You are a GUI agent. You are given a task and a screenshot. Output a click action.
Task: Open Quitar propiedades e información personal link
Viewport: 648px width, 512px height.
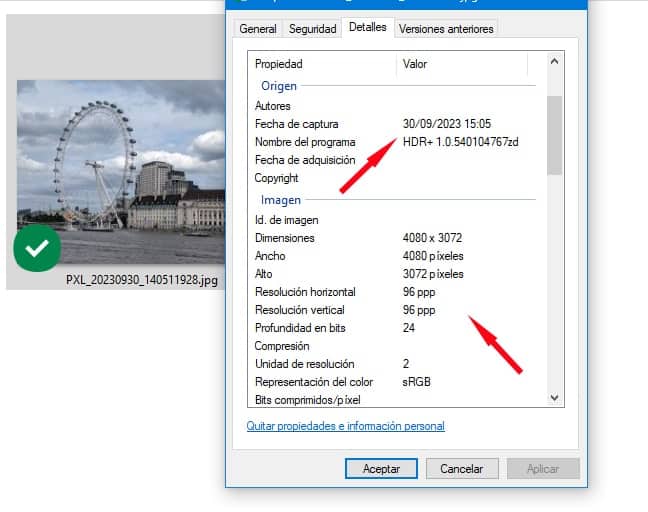345,426
